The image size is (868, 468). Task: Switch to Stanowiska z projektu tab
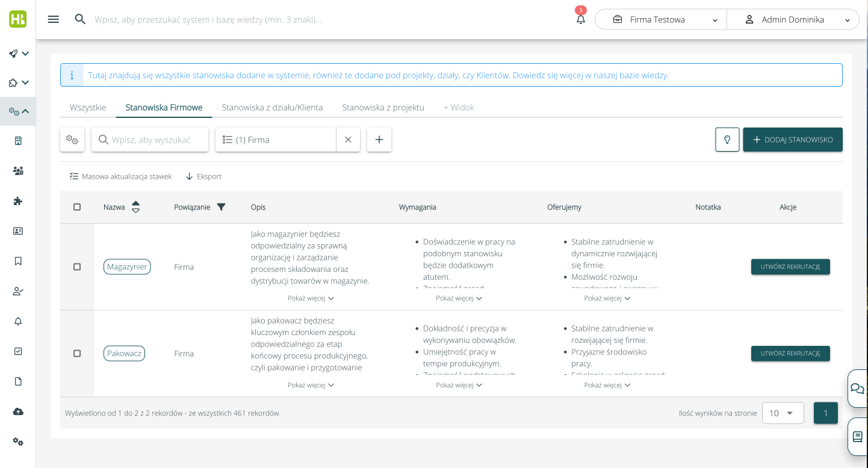(x=383, y=108)
